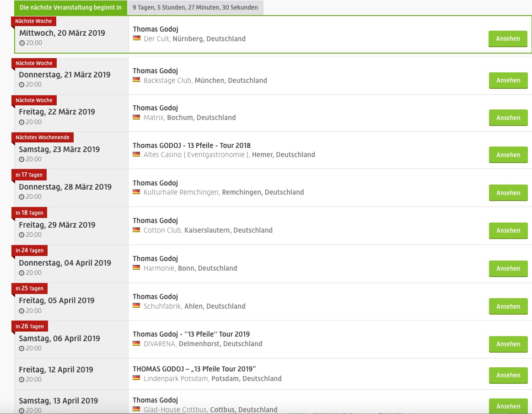The image size is (532, 414).
Task: Click the flag icon next to Backstage Club
Action: (136, 80)
